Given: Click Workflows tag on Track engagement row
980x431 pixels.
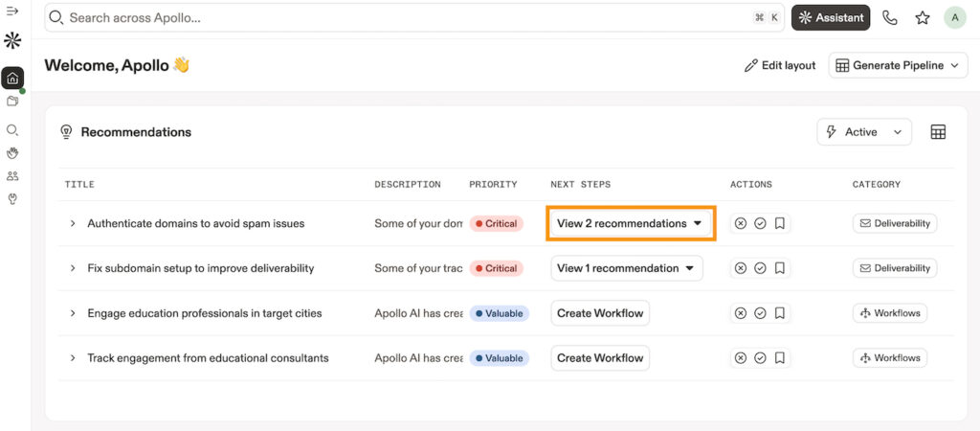Looking at the screenshot, I should pos(890,358).
